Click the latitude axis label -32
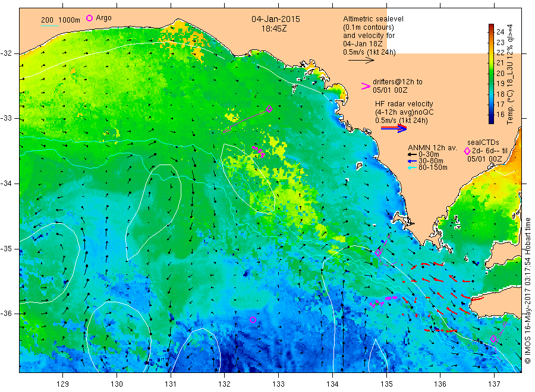The image size is (535, 392). [x=6, y=53]
